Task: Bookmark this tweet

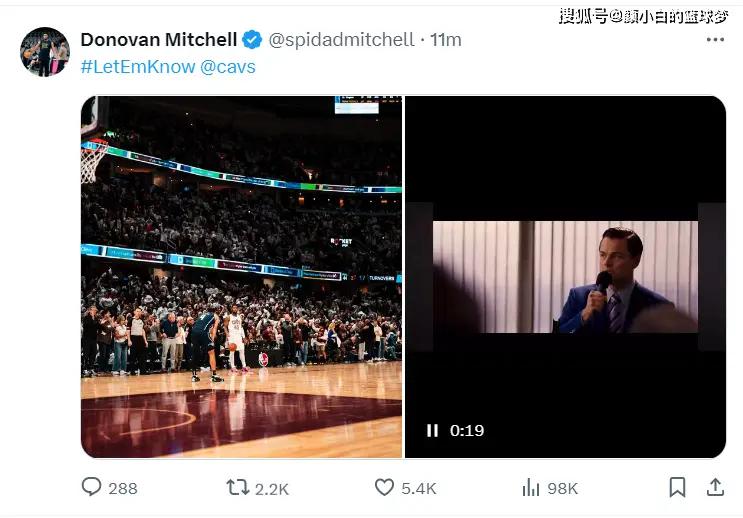Action: pos(677,487)
